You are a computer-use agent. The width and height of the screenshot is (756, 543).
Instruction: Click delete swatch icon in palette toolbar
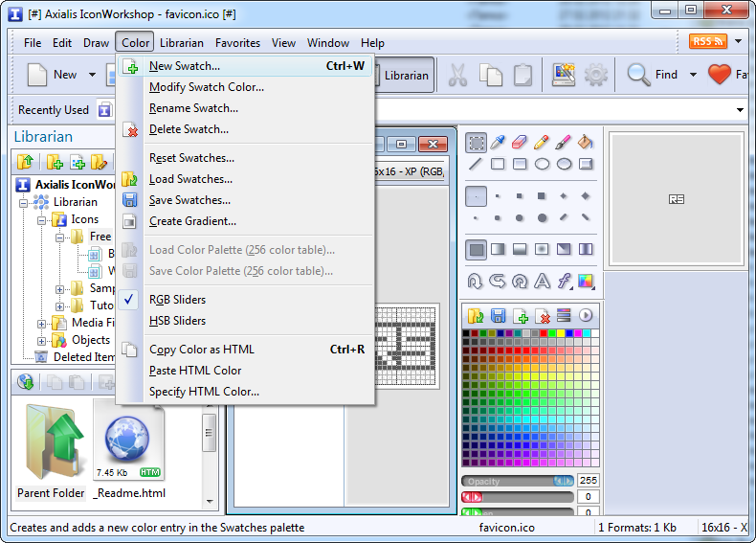coord(543,316)
